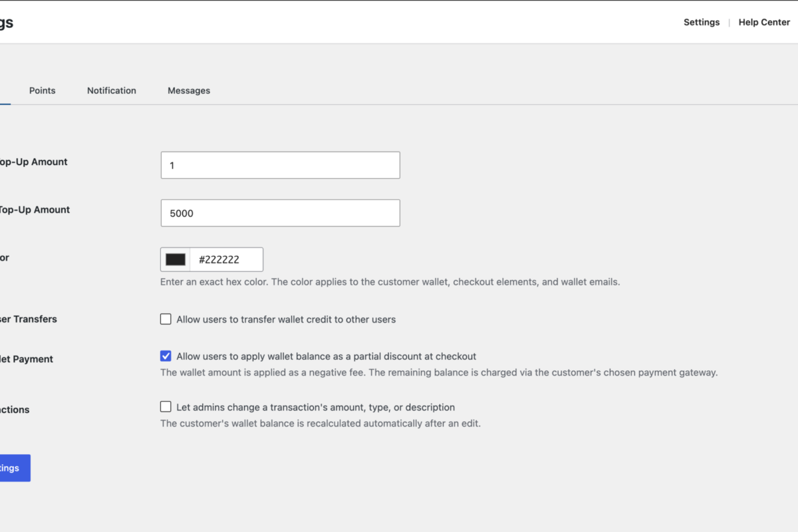Viewport: 798px width, 532px height.
Task: Switch to the Notification tab
Action: [112, 90]
